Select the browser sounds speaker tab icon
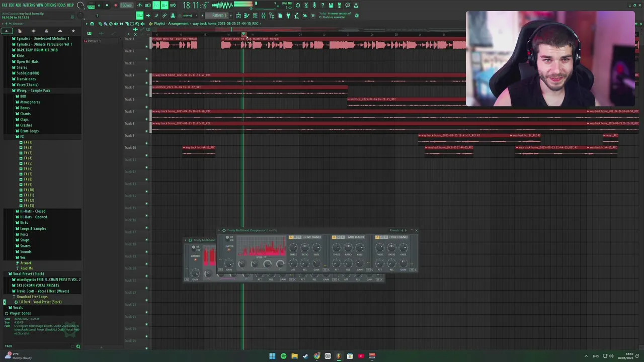The width and height of the screenshot is (644, 362). pos(33,31)
